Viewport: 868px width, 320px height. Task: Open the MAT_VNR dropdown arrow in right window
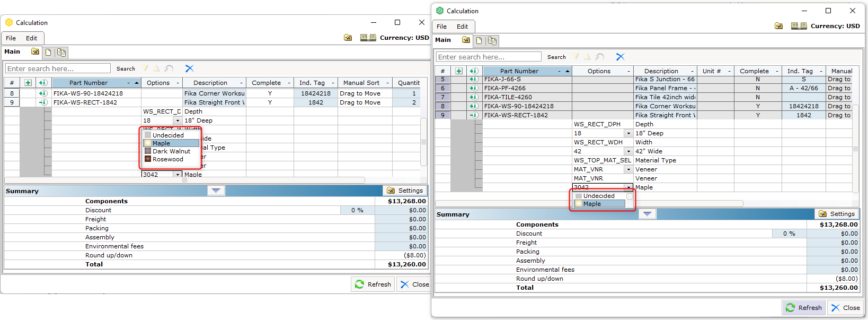628,169
